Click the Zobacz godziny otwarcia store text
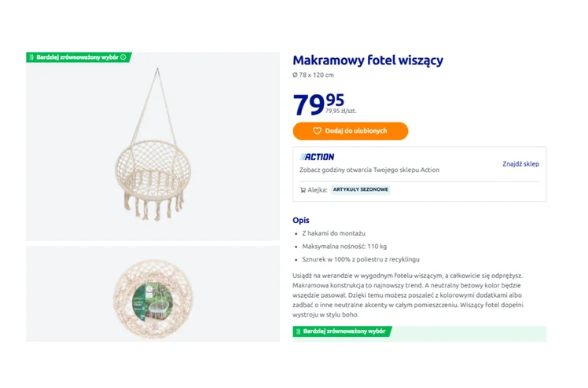Viewport: 588px width, 388px height. (369, 170)
